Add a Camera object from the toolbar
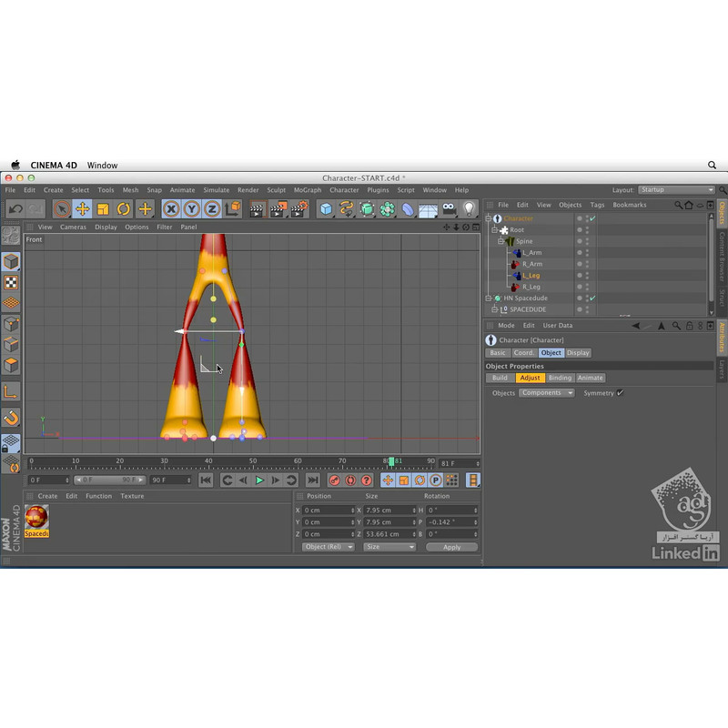 pyautogui.click(x=449, y=209)
